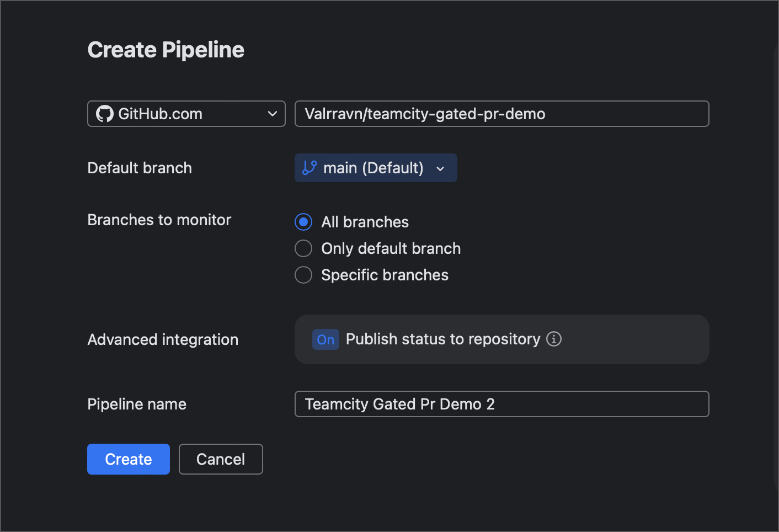Click the repository name input field
The height and width of the screenshot is (532, 779).
tap(501, 114)
